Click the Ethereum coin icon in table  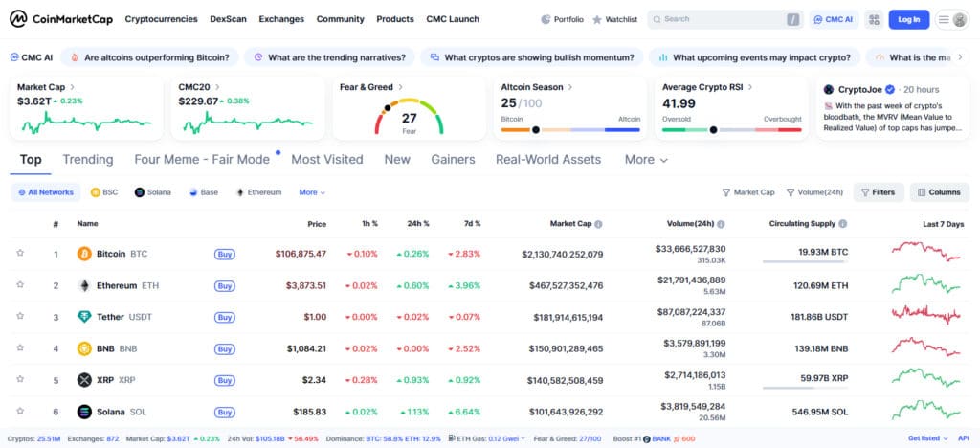(x=84, y=286)
